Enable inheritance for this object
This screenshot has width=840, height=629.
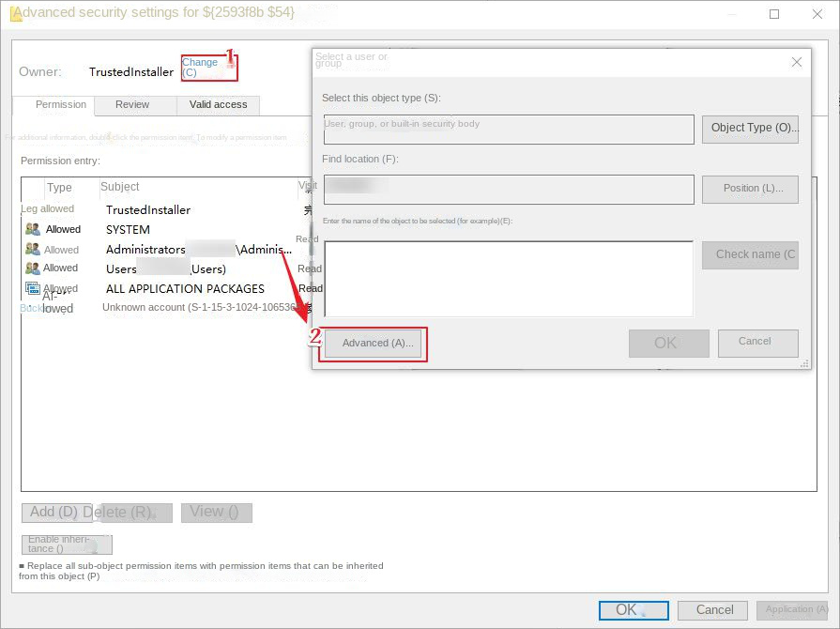[x=65, y=545]
